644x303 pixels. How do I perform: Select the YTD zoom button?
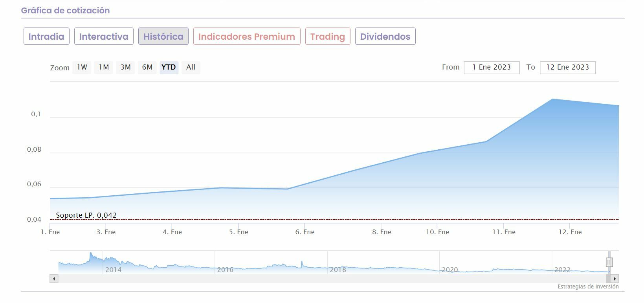(169, 67)
